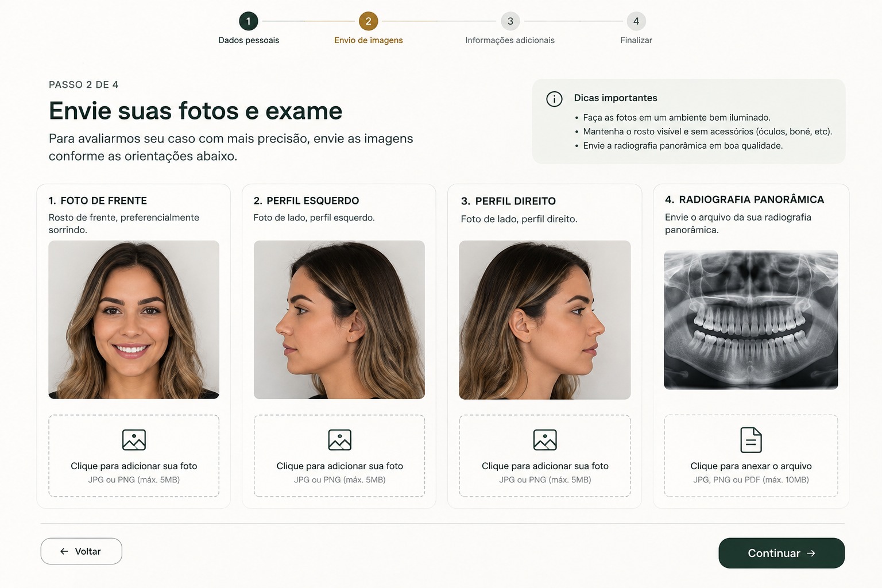Click the '1. FOTO DE FRENTE' card title
Screen dimensions: 882x588
coord(98,200)
